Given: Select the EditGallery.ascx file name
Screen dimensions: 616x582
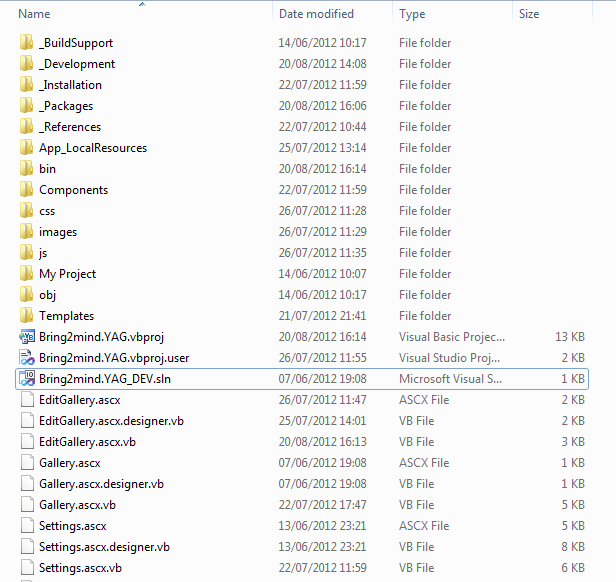Looking at the screenshot, I should click(80, 400).
